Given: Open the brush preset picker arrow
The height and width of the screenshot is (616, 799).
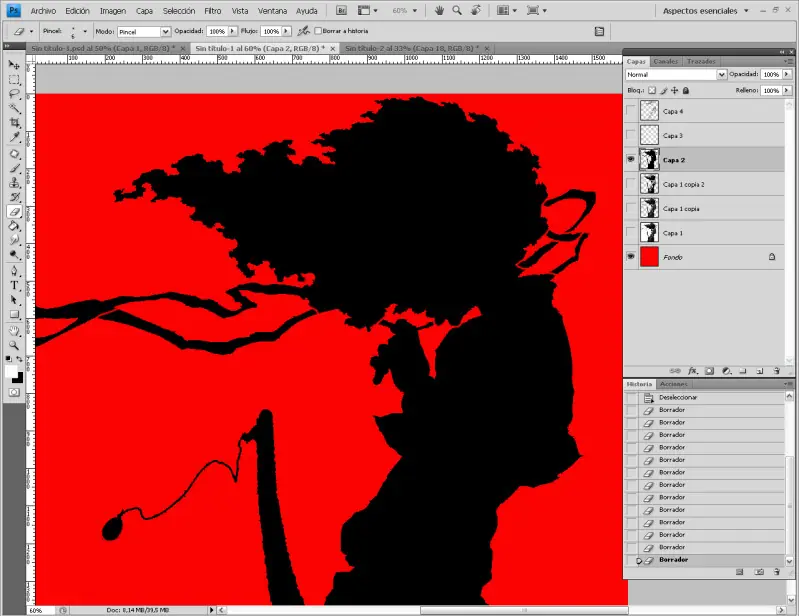Looking at the screenshot, I should click(85, 31).
